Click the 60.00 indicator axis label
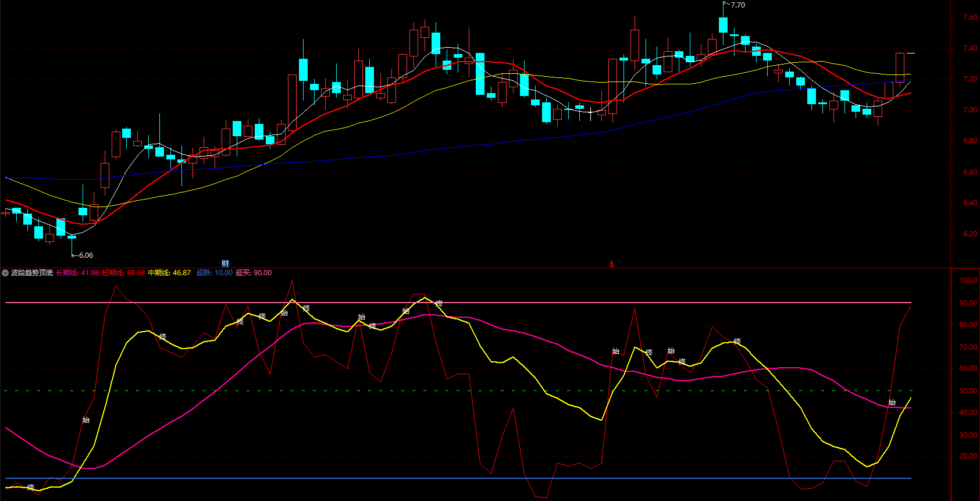The image size is (980, 501). 968,368
